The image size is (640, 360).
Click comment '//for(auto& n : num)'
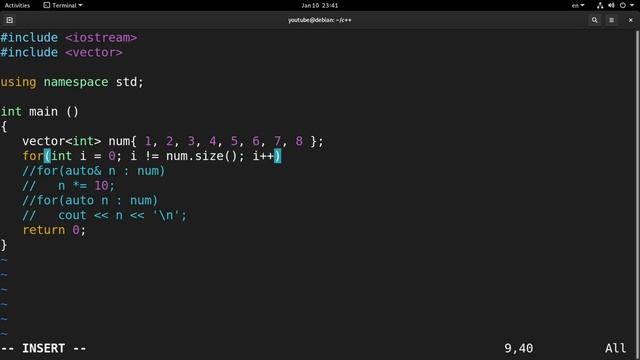tap(93, 171)
